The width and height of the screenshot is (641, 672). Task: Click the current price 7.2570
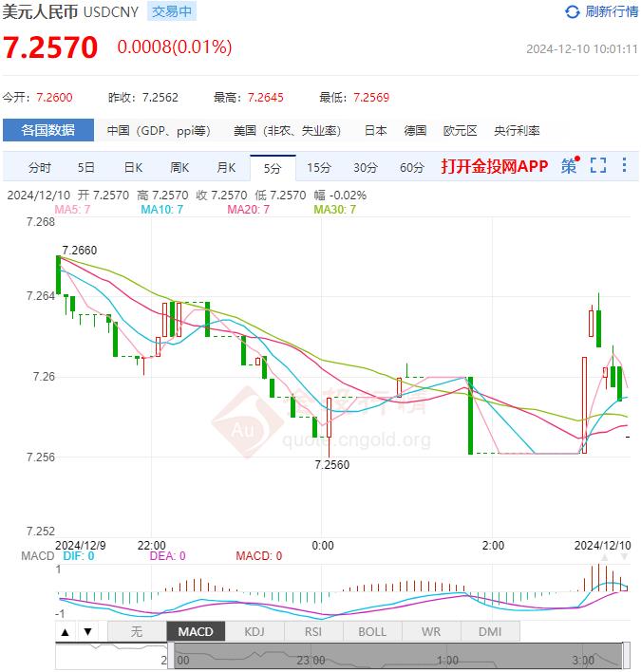[50, 47]
